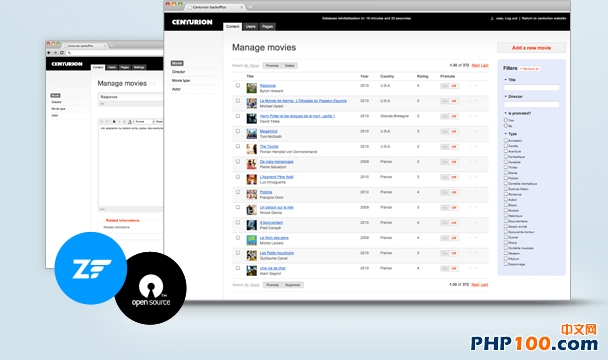Click Raiponce title field in rear window

pyautogui.click(x=131, y=97)
